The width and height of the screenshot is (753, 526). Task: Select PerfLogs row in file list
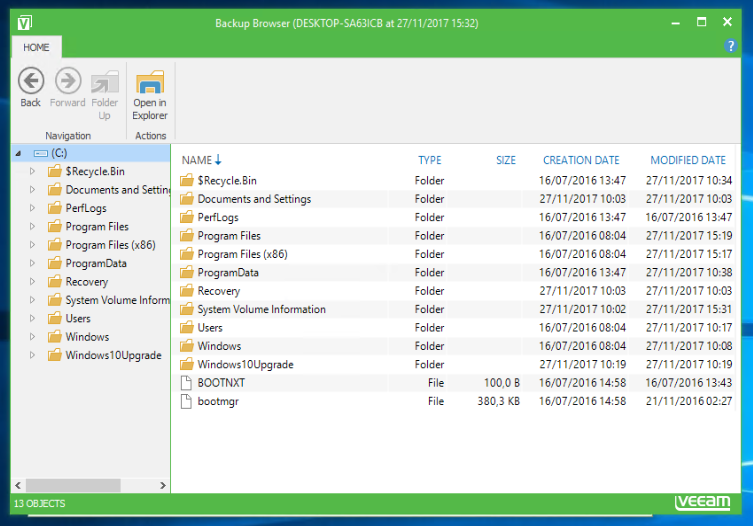(x=456, y=217)
